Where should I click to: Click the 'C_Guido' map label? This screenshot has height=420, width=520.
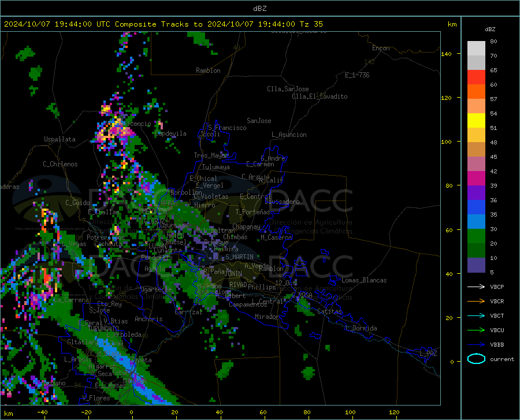(77, 203)
